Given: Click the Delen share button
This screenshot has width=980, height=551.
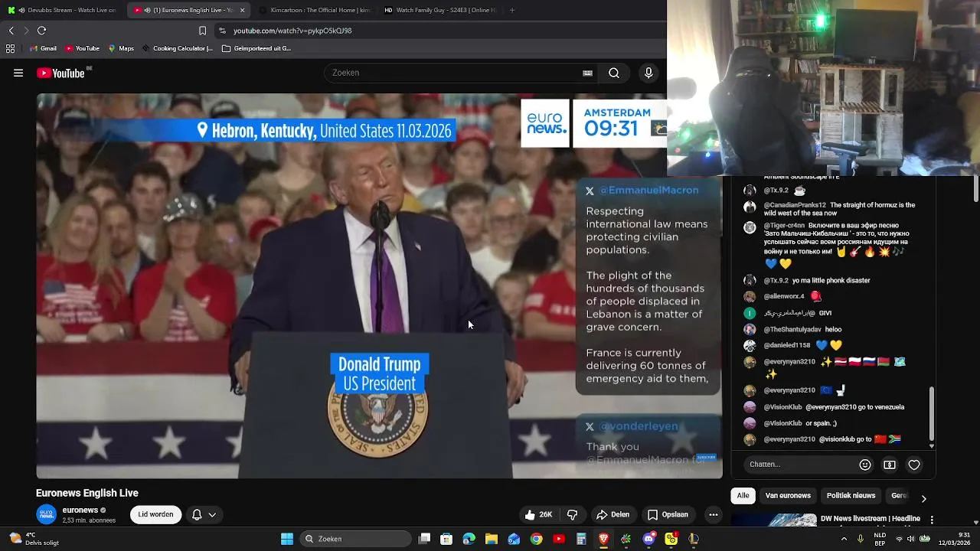Looking at the screenshot, I should 612,514.
